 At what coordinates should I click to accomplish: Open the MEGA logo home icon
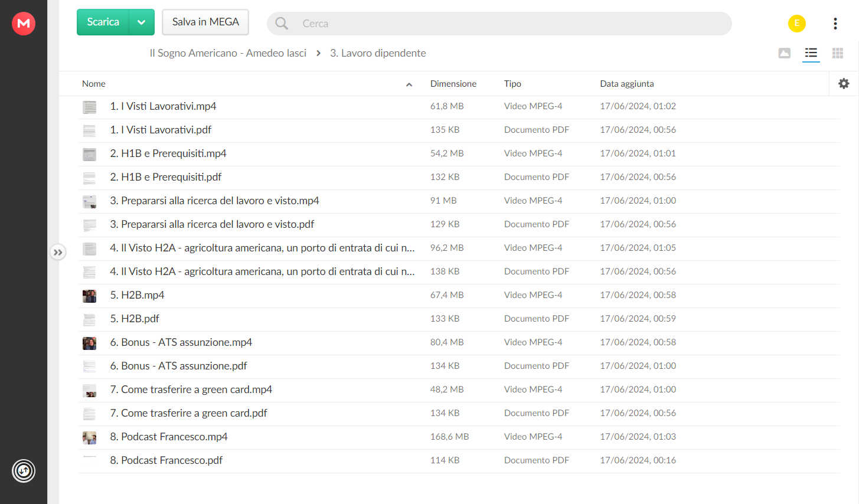[x=24, y=24]
